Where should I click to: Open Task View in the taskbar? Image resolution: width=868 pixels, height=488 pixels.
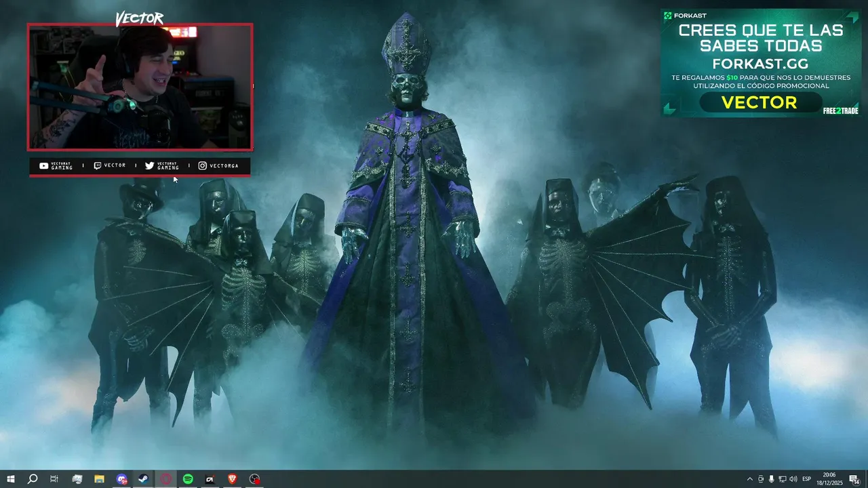coord(54,479)
